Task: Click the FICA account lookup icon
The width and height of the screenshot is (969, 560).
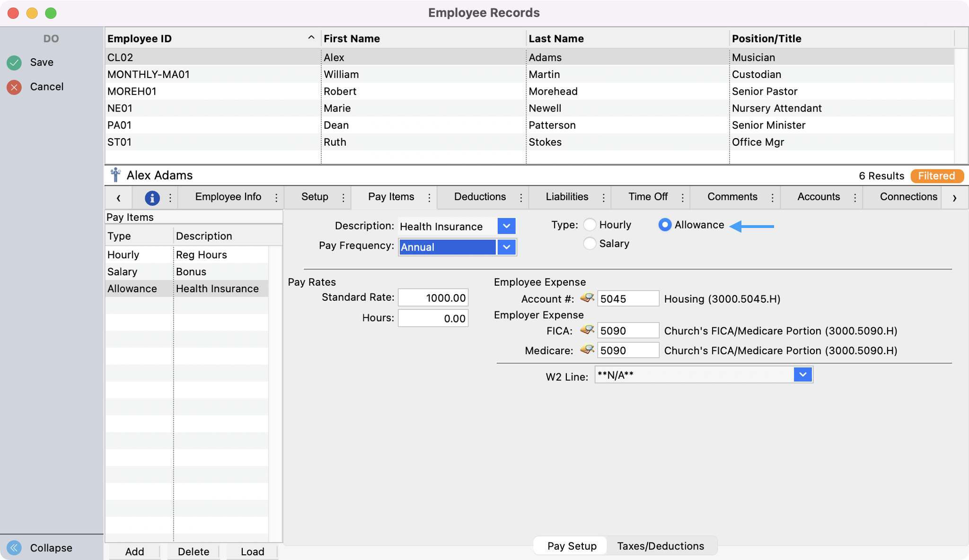Action: coord(587,330)
